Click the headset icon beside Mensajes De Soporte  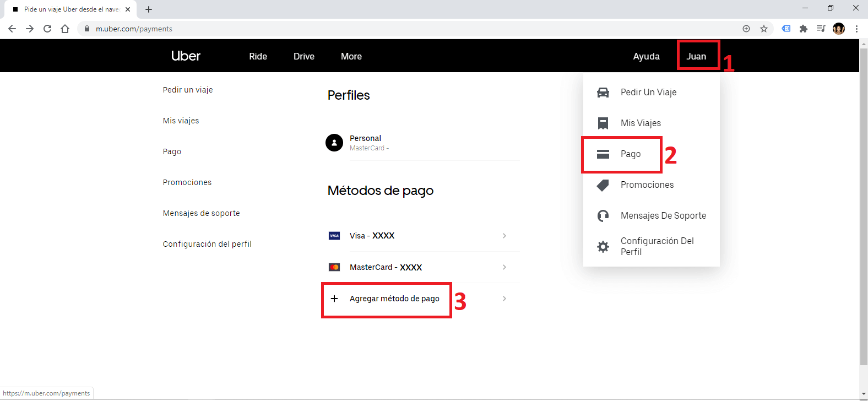(603, 216)
